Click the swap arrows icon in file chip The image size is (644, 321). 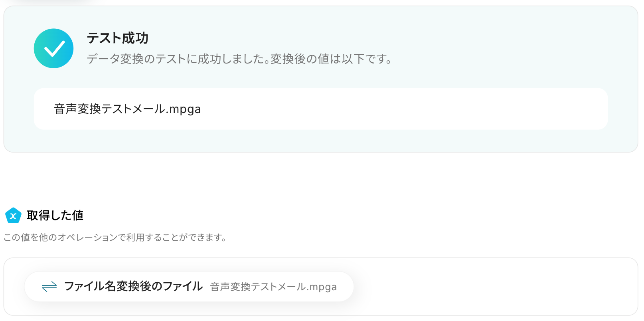[x=49, y=287]
